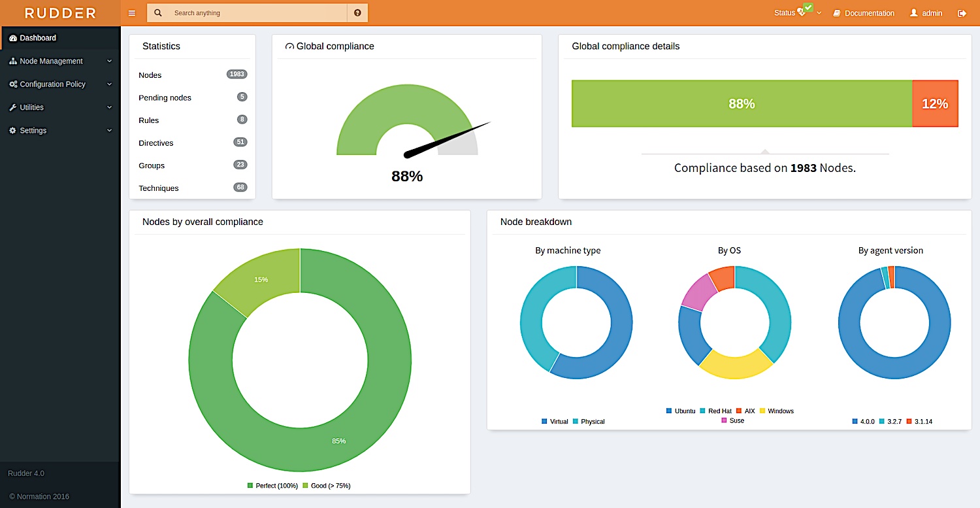This screenshot has width=980, height=508.
Task: Click the Settings gear icon in sidebar
Action: coord(13,130)
